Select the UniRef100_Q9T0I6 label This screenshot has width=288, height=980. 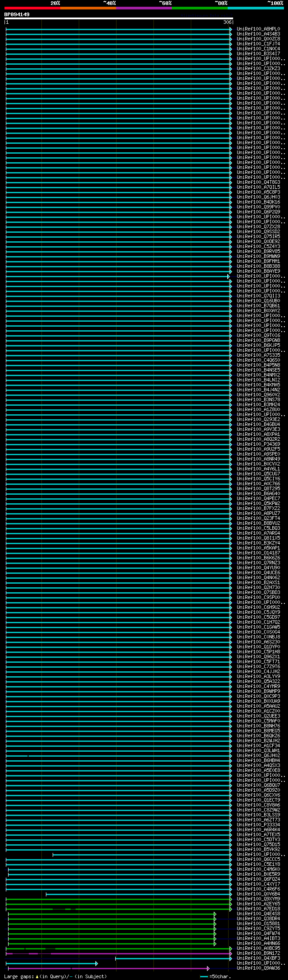pyautogui.click(x=258, y=335)
